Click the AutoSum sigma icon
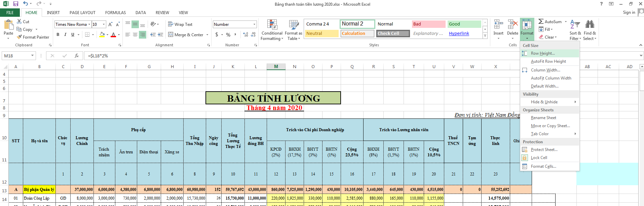Viewport: 644px width, 206px height. coord(541,21)
